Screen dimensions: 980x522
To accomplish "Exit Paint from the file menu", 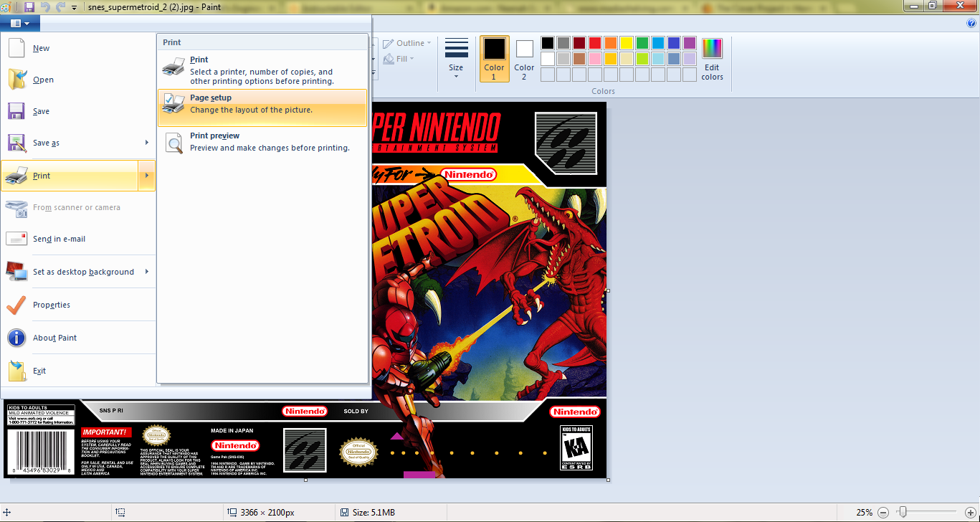I will coord(78,371).
